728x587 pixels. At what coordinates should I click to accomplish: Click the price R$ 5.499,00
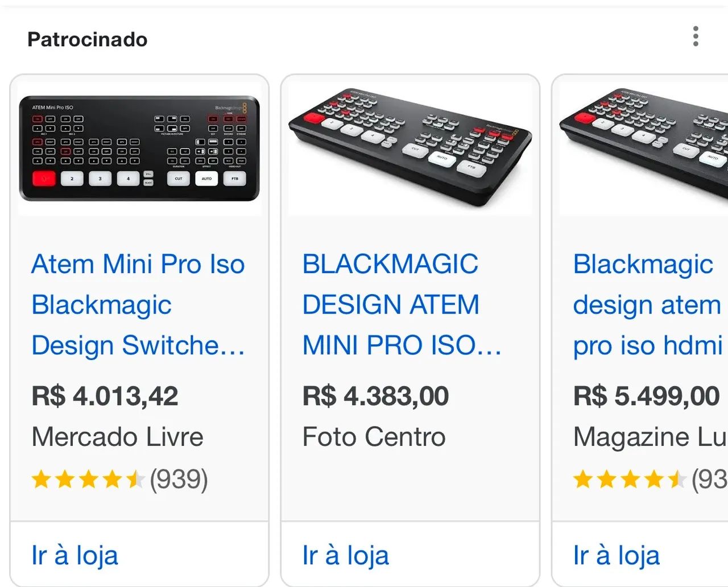click(646, 396)
